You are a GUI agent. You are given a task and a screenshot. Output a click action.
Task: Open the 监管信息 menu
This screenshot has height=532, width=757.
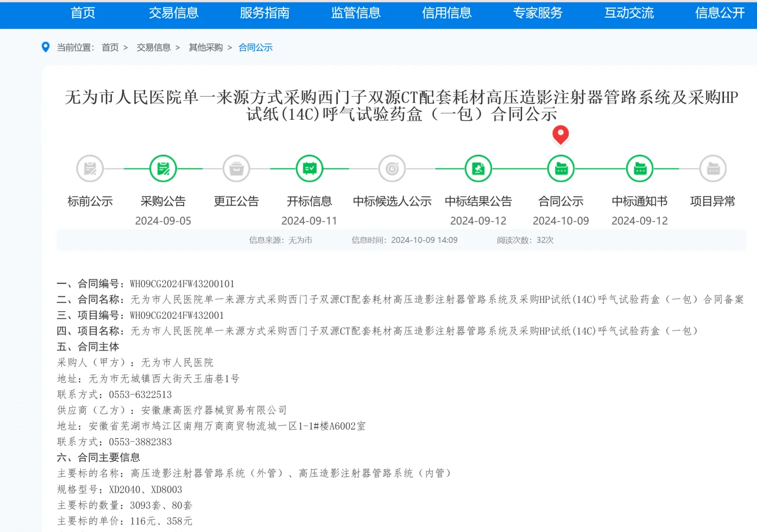pyautogui.click(x=356, y=13)
